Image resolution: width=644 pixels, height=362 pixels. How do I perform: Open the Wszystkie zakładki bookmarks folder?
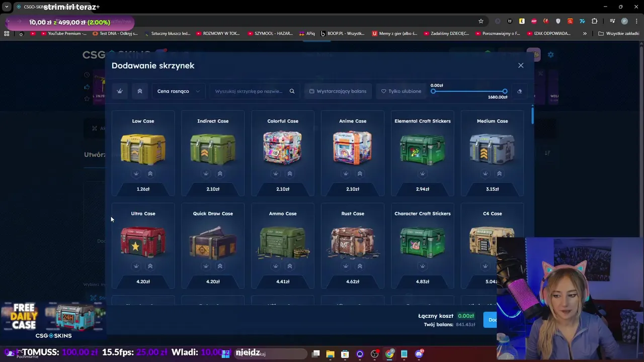(x=619, y=34)
